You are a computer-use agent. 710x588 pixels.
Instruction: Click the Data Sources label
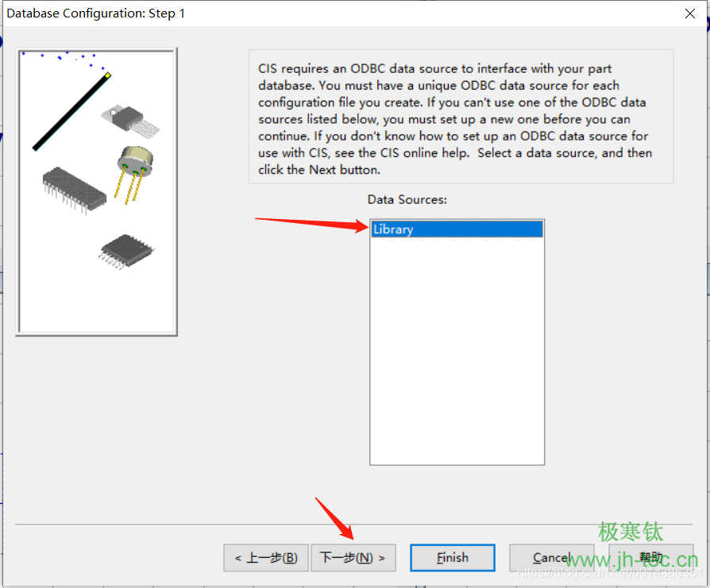click(407, 200)
